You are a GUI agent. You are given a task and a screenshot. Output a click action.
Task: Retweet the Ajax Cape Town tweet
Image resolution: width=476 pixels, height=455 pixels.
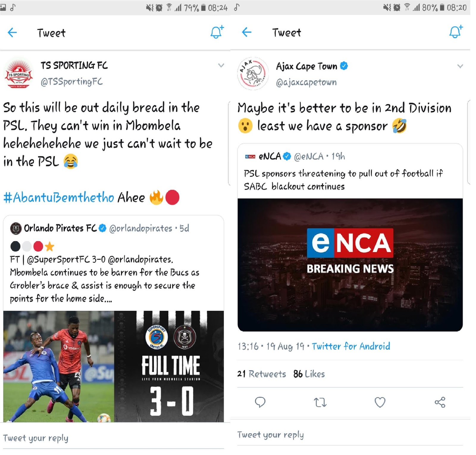pyautogui.click(x=320, y=403)
